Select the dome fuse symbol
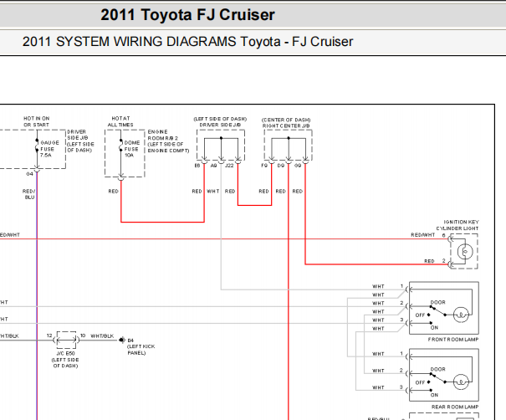Screen dimensions: 506x420 tap(121, 146)
